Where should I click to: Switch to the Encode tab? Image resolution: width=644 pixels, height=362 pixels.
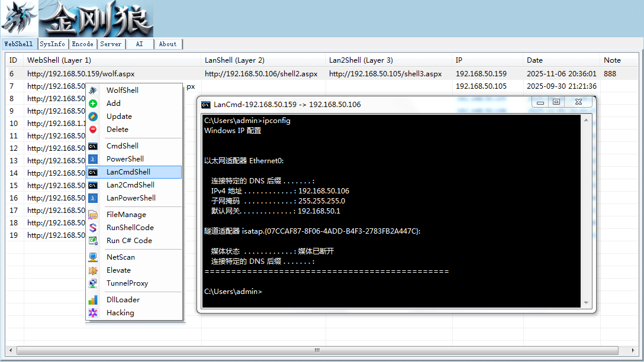(x=82, y=44)
